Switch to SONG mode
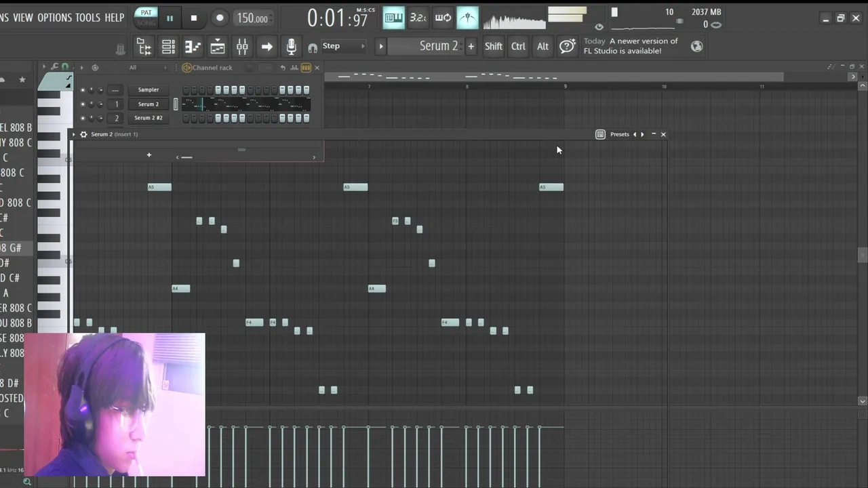 click(146, 23)
